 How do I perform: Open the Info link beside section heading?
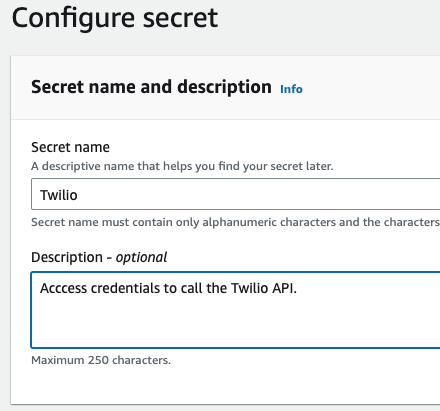[291, 89]
